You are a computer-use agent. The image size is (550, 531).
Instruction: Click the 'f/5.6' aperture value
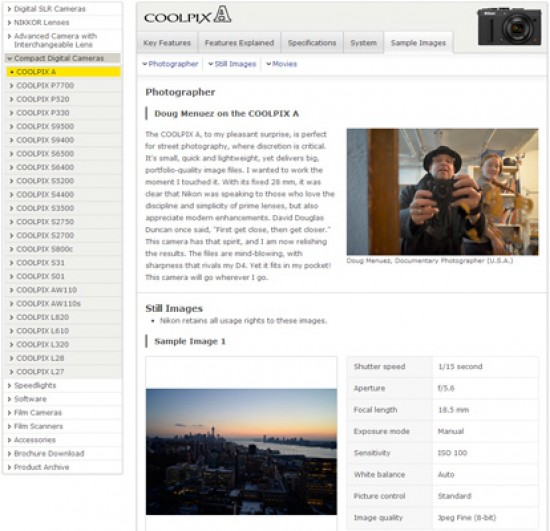point(446,388)
